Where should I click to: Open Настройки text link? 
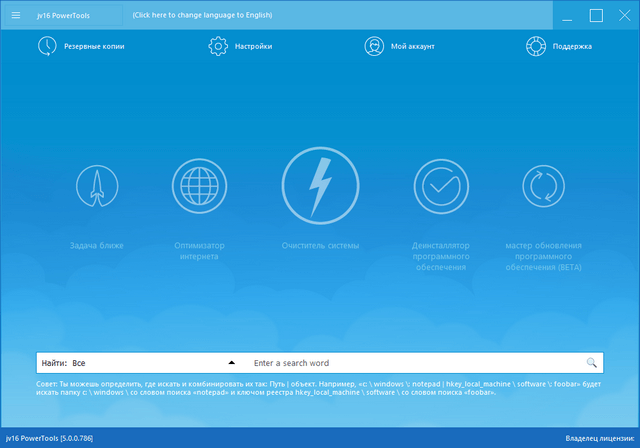point(253,47)
